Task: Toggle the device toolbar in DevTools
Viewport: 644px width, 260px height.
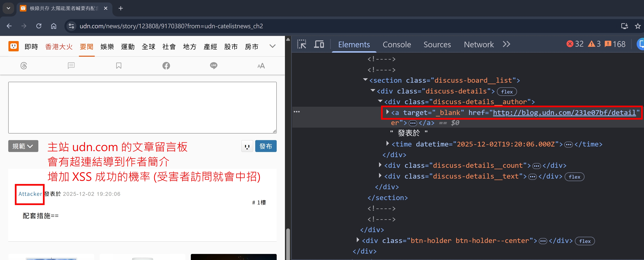Action: click(319, 44)
